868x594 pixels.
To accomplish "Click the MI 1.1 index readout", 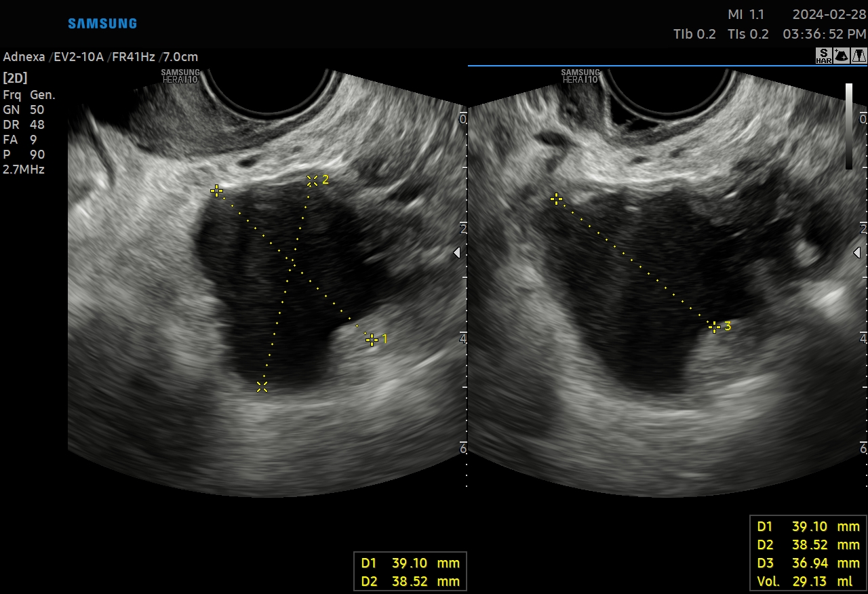I will [x=745, y=14].
